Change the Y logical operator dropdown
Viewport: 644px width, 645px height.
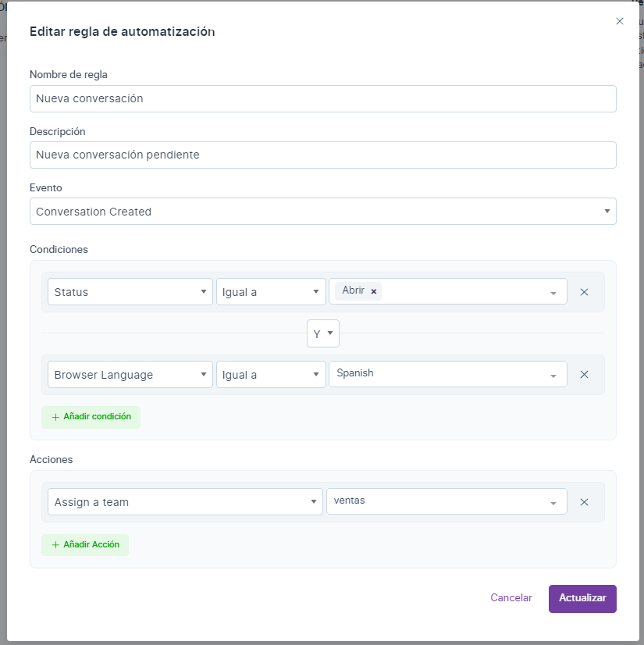322,334
